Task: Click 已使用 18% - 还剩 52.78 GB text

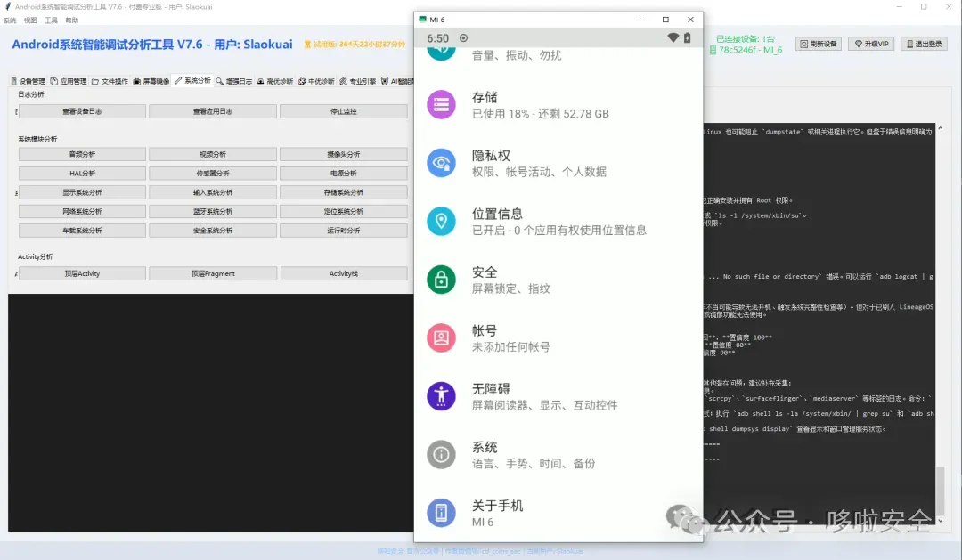Action: pyautogui.click(x=541, y=113)
